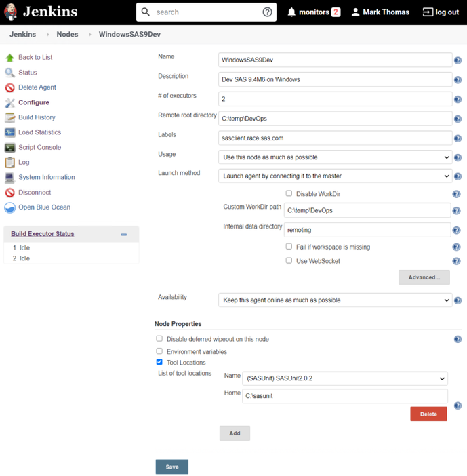Screen dimensions: 467x476
Task: Enable the Disable WorkDir checkbox
Action: (x=289, y=193)
